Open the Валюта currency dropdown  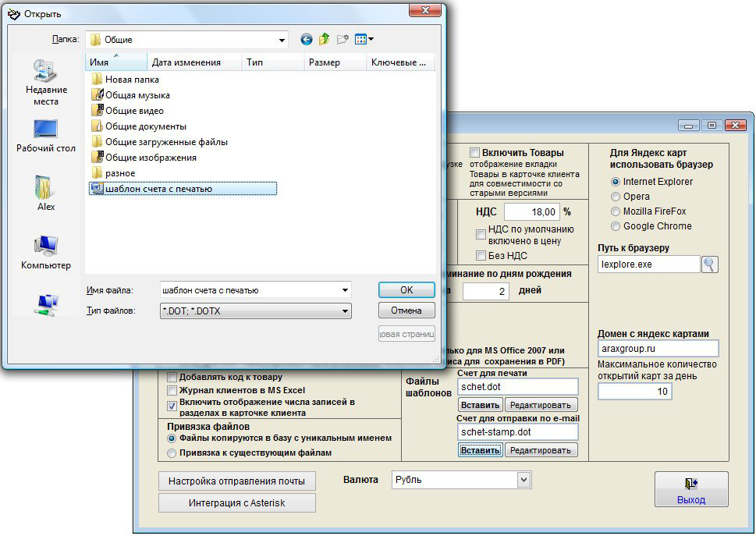(524, 480)
